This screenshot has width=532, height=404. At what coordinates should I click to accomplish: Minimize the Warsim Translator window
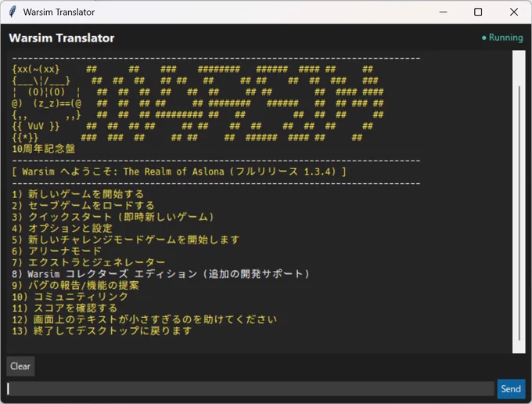click(443, 12)
